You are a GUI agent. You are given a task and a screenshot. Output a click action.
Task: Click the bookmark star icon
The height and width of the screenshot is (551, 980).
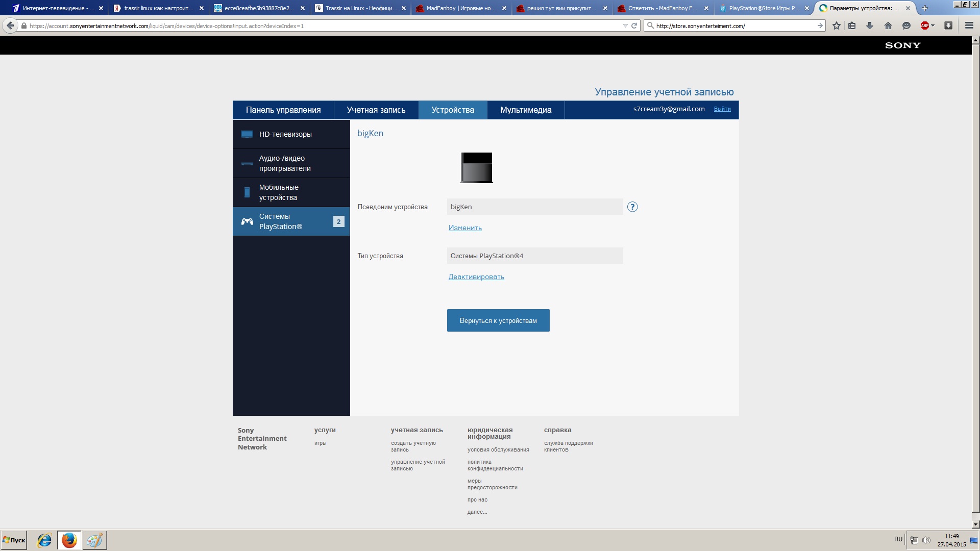point(836,26)
